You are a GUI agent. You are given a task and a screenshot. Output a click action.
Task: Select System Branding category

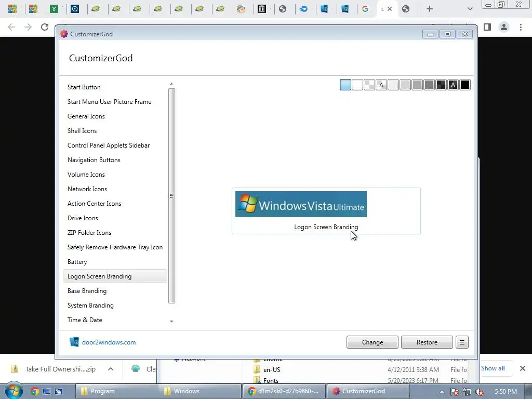coord(90,305)
